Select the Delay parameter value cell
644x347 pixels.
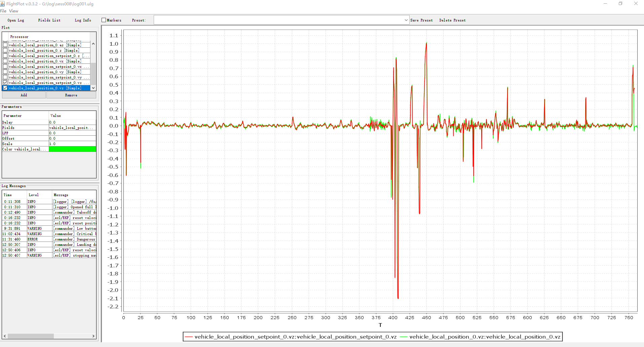73,122
